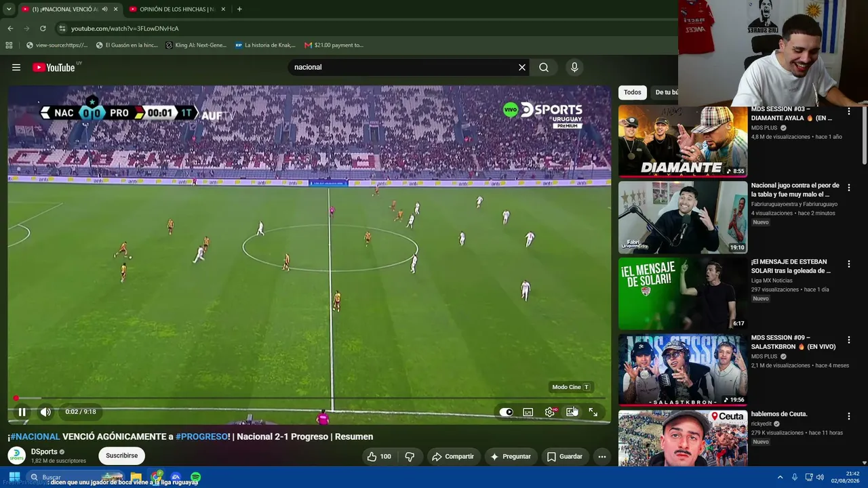This screenshot has width=868, height=488.
Task: Open options for 'hablemos de Ceuta' video
Action: (x=848, y=416)
